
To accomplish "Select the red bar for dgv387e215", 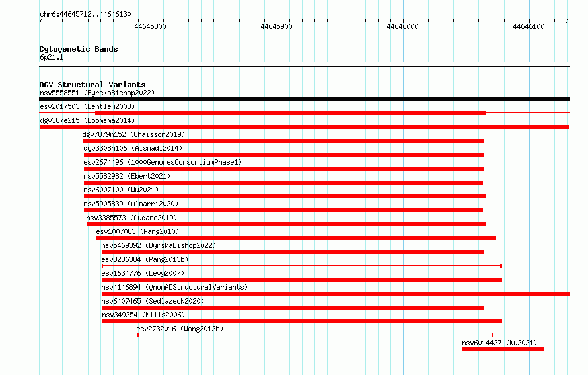I will pos(304,127).
